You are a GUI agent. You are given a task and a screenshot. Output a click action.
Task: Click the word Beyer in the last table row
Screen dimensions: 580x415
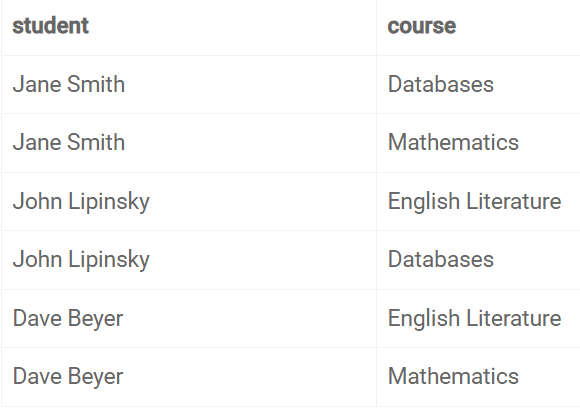point(95,377)
